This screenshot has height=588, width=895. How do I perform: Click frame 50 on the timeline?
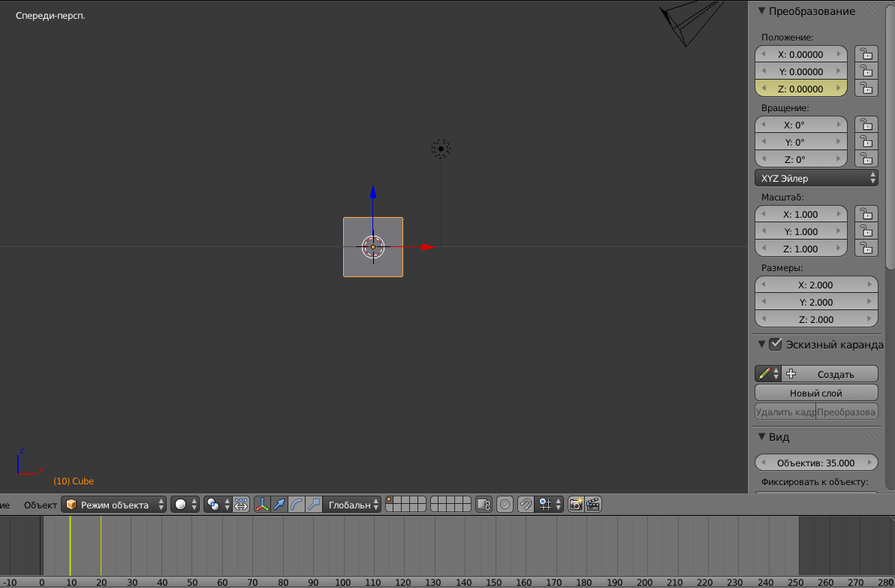tap(192, 548)
